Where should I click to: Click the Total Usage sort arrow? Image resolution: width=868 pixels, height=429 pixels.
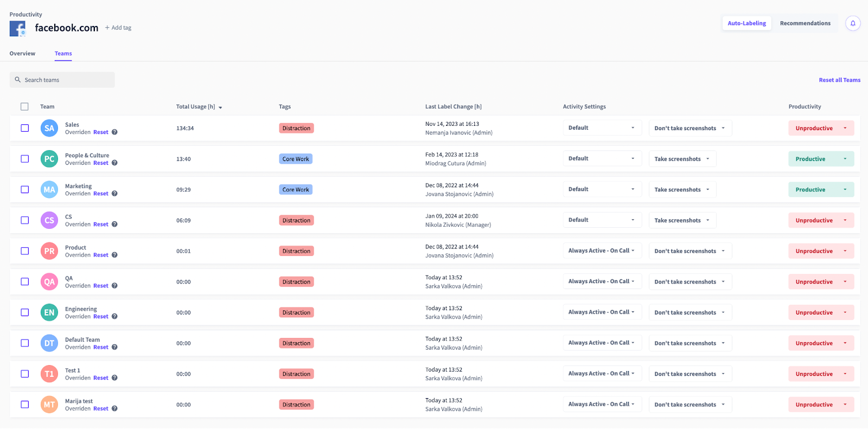click(x=220, y=107)
